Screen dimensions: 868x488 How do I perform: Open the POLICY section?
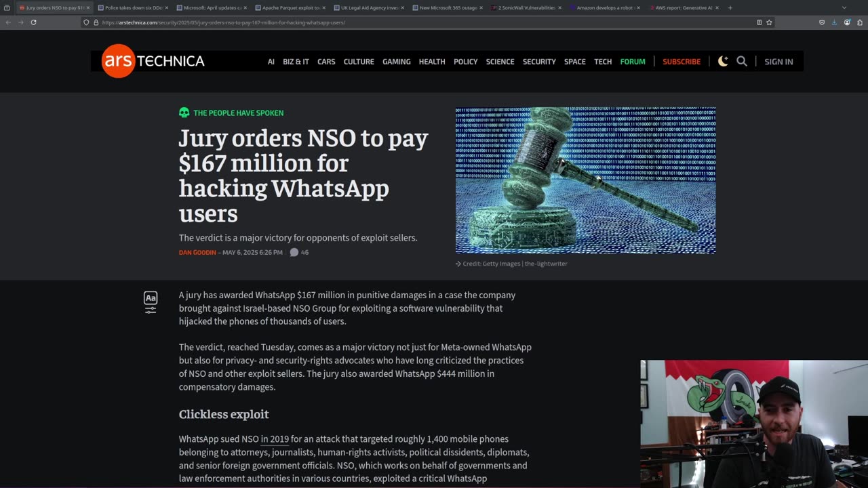tap(465, 62)
